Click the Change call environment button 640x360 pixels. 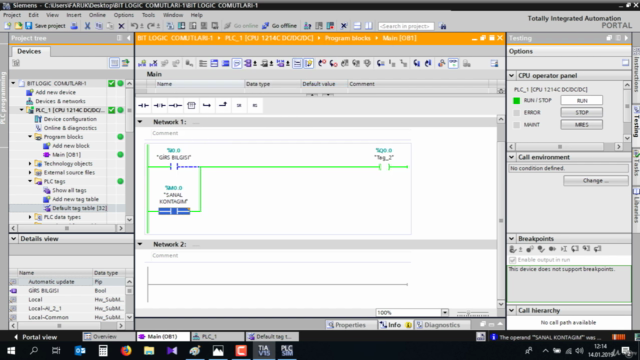596,180
